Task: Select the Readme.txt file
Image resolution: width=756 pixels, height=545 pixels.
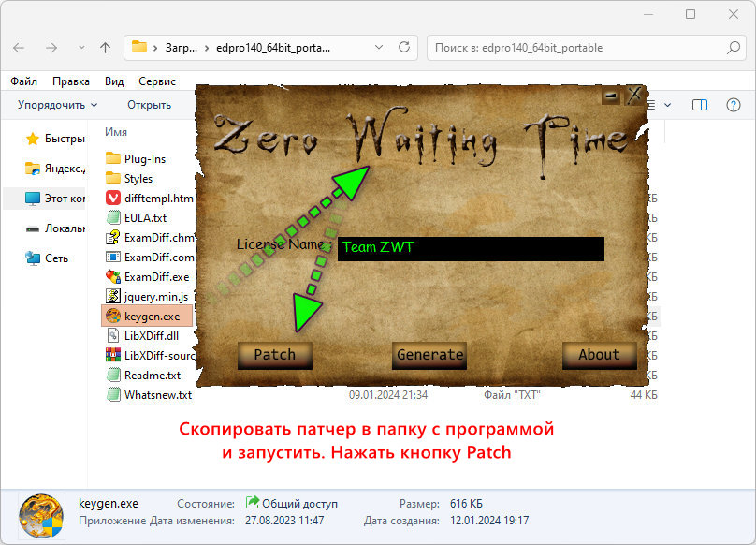Action: [143, 376]
